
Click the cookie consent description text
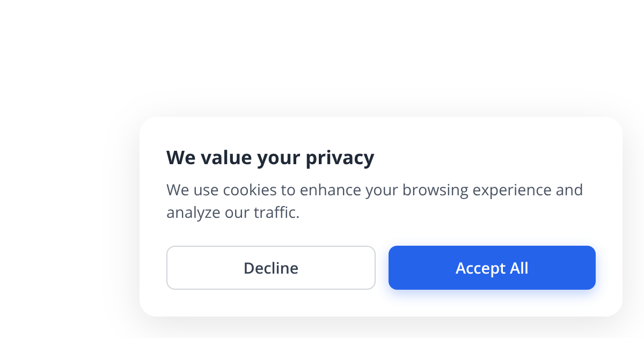[375, 201]
